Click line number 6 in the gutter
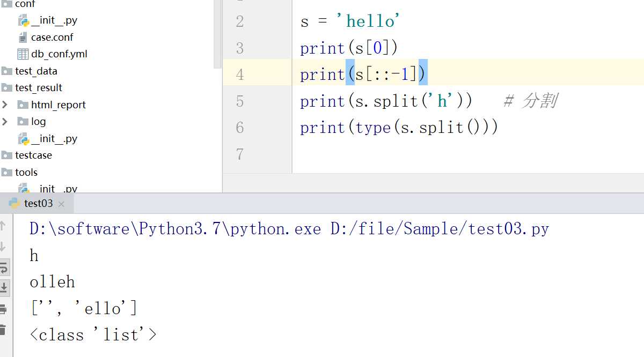644x357 pixels. pos(239,128)
